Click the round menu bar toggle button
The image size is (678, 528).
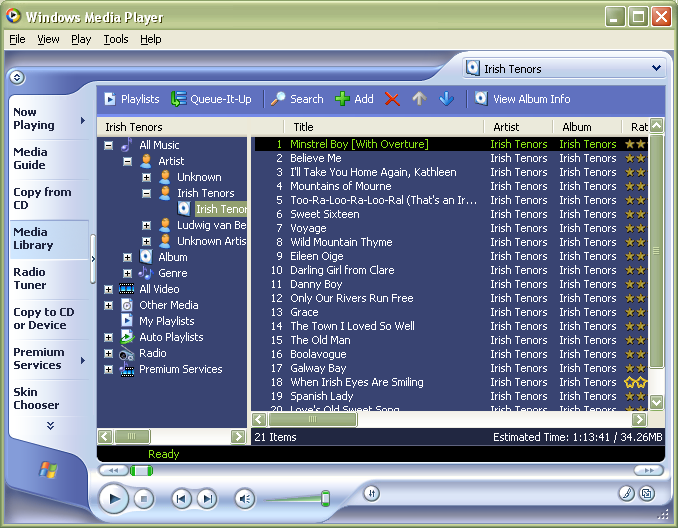click(x=17, y=77)
